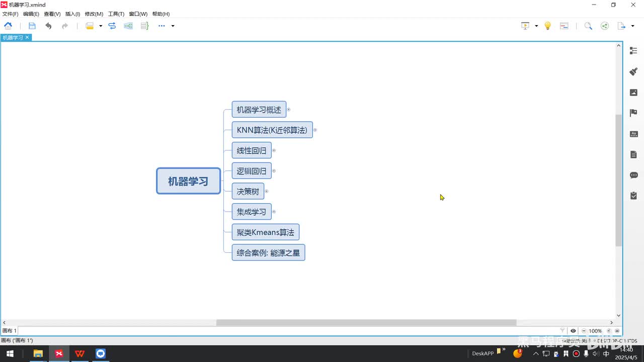Select the 线性回归 topic

(252, 150)
